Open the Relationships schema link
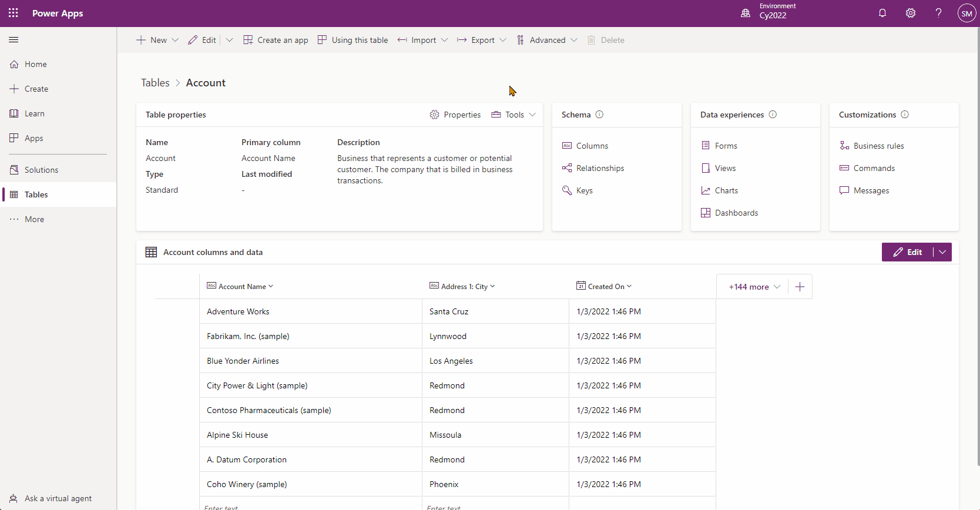 600,168
